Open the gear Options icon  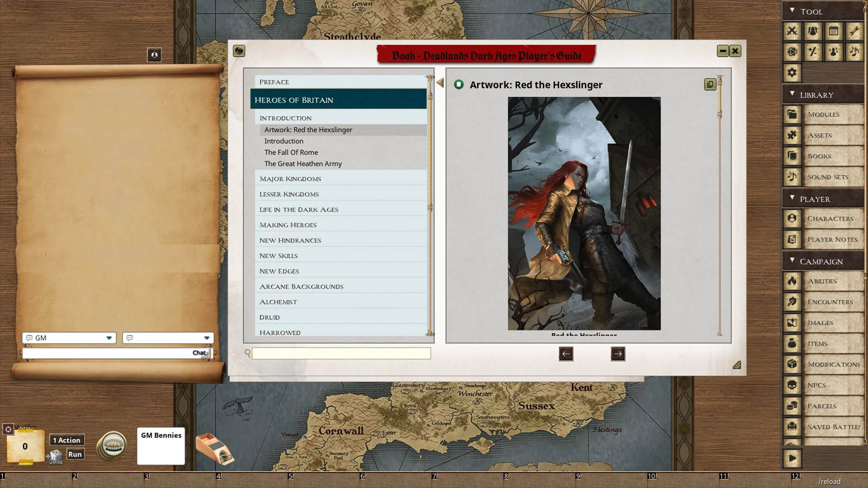point(792,72)
